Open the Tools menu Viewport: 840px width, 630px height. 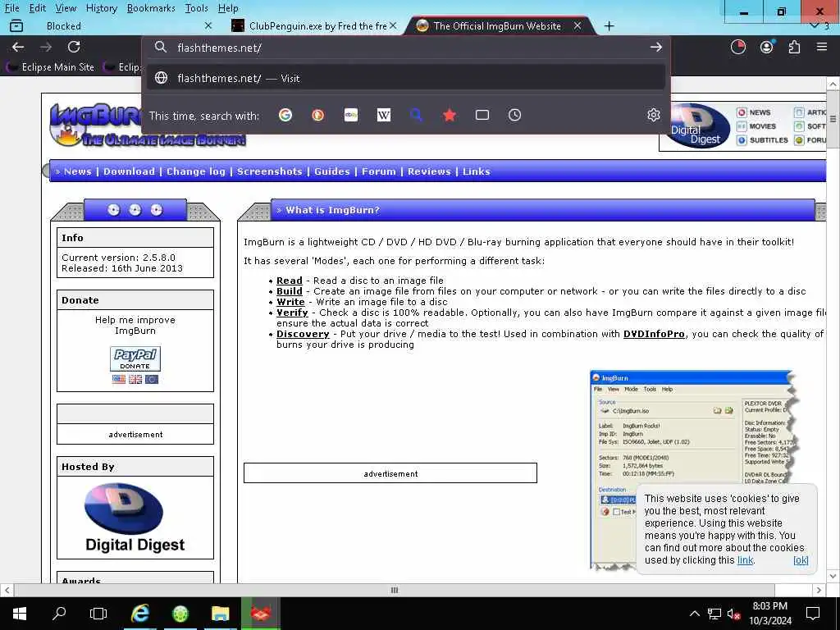tap(197, 8)
